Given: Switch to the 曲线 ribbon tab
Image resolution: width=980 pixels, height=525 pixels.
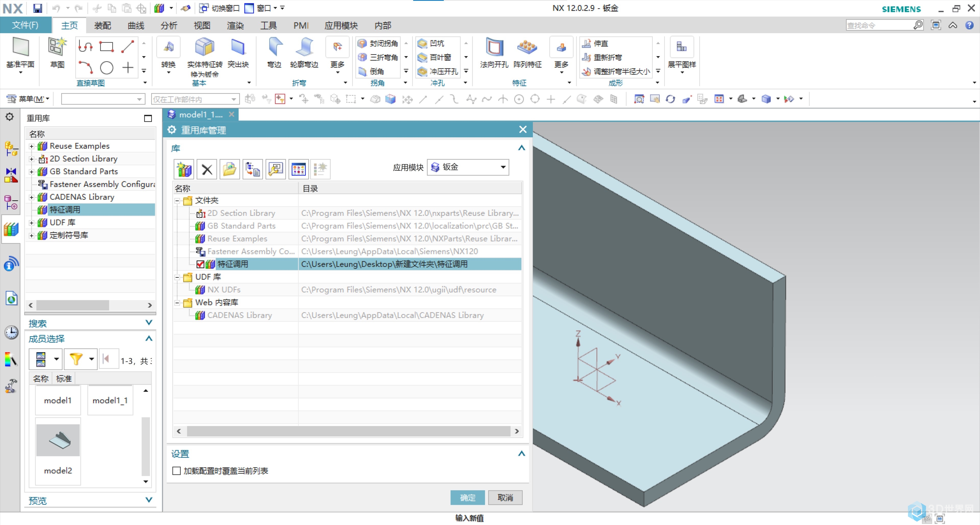Looking at the screenshot, I should coord(136,25).
